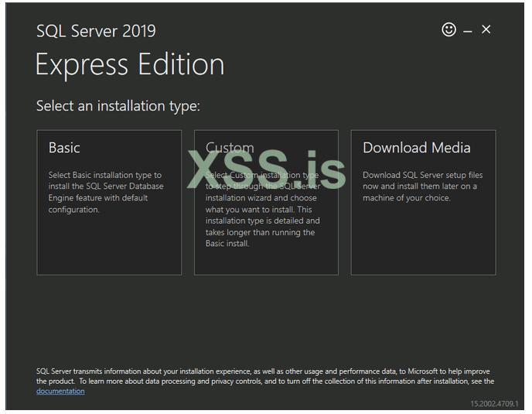Screen dimensions: 532x414
Task: Click the smiley face feedback icon
Action: point(448,29)
